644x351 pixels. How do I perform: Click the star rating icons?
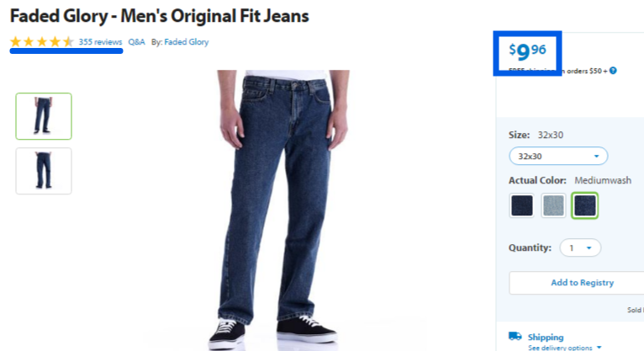point(42,41)
